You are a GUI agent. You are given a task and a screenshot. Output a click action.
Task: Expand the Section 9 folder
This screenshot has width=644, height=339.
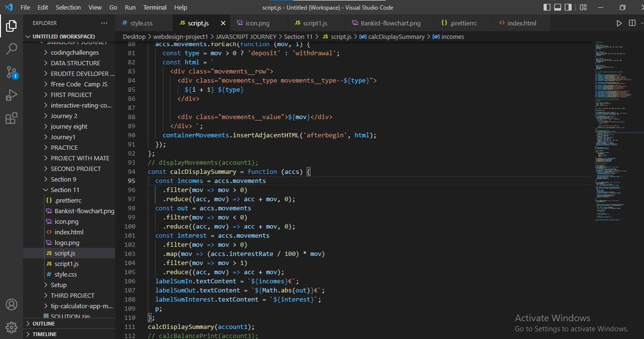coord(63,179)
